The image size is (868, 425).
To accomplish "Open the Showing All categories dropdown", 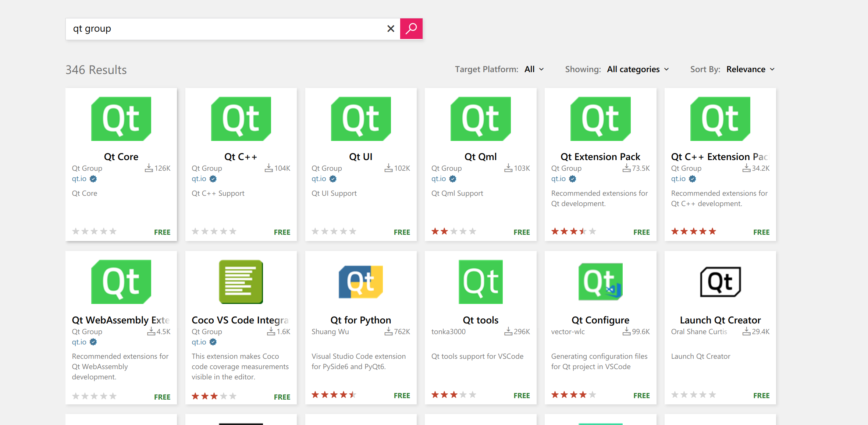I will pos(638,69).
